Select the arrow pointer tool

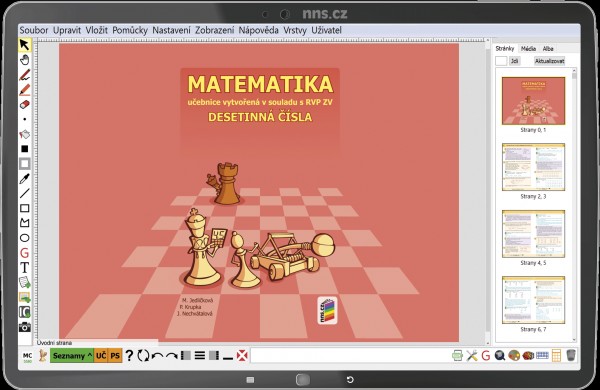coord(24,45)
